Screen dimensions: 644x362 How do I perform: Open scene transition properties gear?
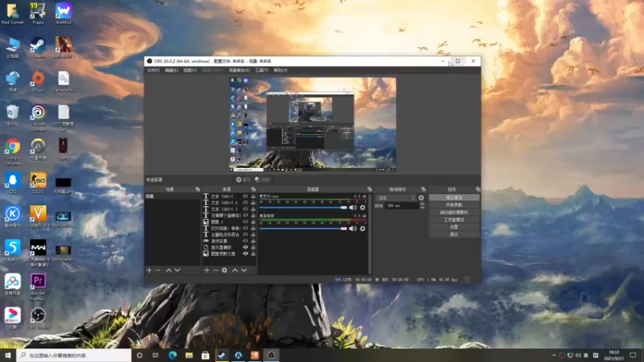click(421, 198)
